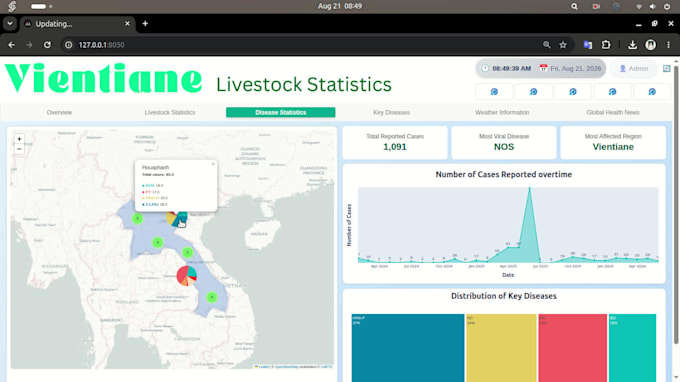Viewport: 680px width, 382px height.
Task: Open the Wi-Fi indicator in system tray
Action: 639,7
